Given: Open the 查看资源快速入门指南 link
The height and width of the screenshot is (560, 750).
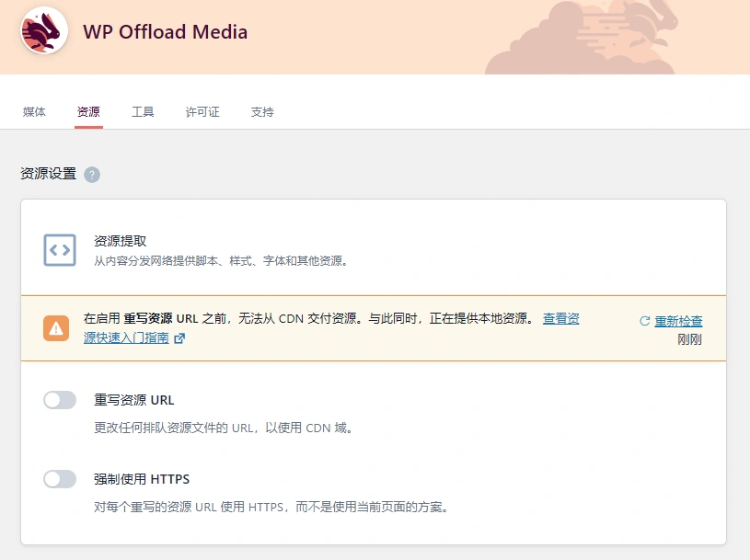Looking at the screenshot, I should click(560, 318).
